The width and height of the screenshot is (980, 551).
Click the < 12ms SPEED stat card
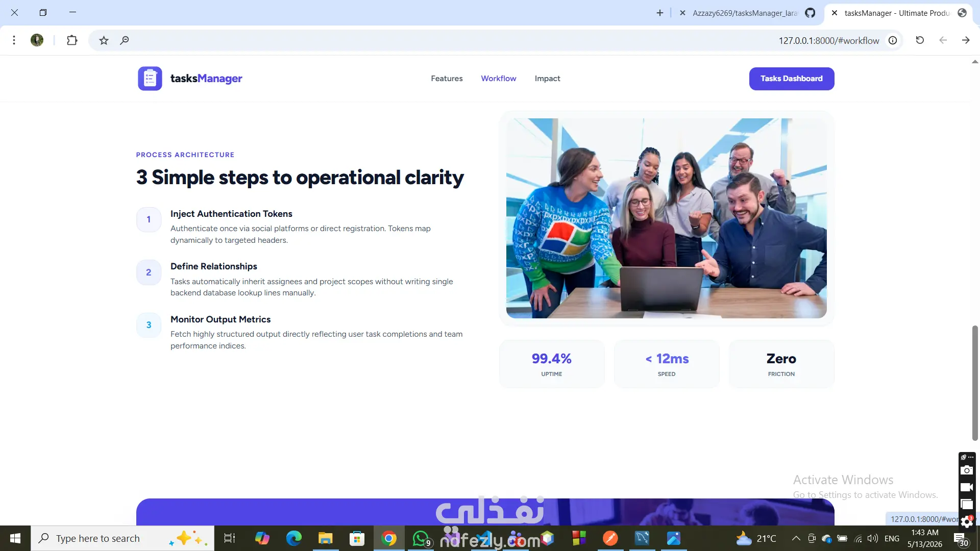point(667,364)
